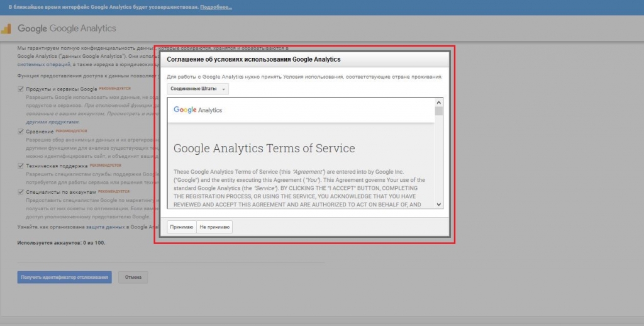Click 'РЕКОМЕНДУЕТСЯ' label next to Сравнение
Screen dimensions: 644x326
pyautogui.click(x=72, y=131)
